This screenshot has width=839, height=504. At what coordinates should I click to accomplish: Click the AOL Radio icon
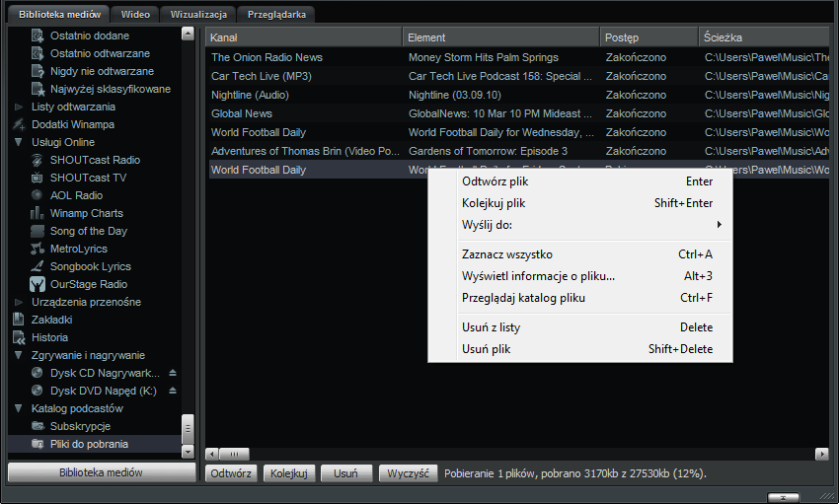tap(37, 195)
